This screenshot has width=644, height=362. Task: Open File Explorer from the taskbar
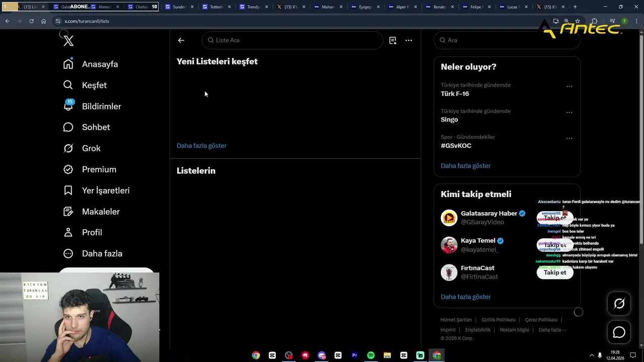coord(387,355)
